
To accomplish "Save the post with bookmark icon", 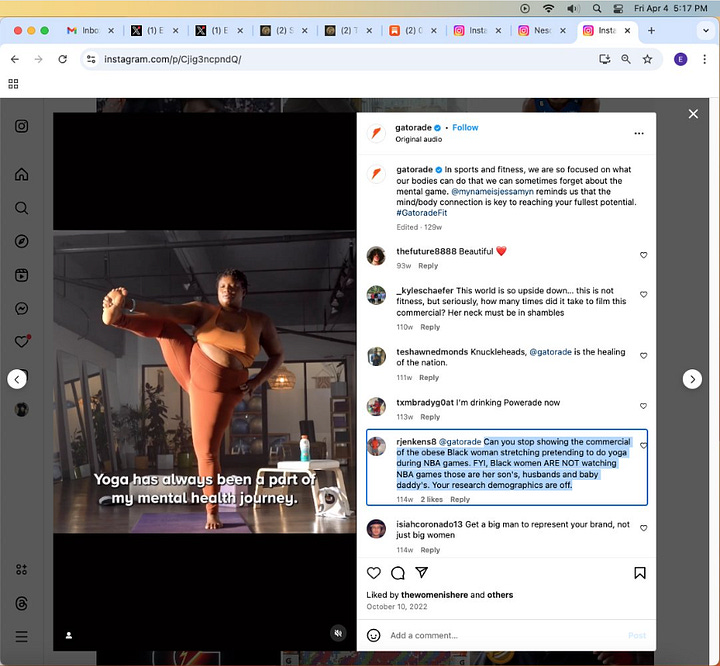I will (640, 573).
